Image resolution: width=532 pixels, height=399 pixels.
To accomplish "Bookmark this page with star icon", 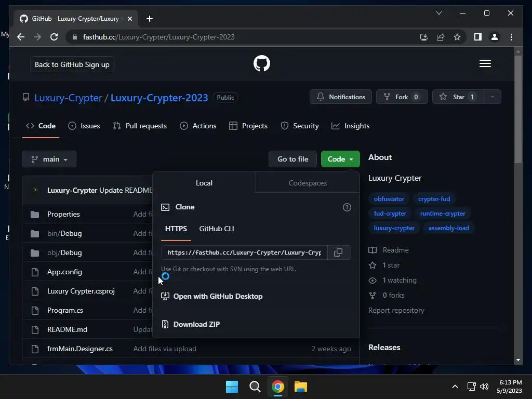I will [x=457, y=37].
